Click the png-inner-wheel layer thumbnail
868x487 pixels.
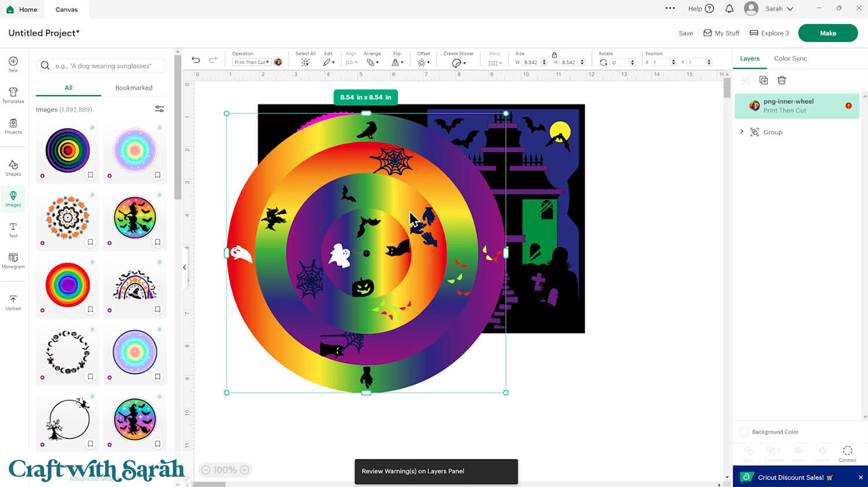(754, 105)
